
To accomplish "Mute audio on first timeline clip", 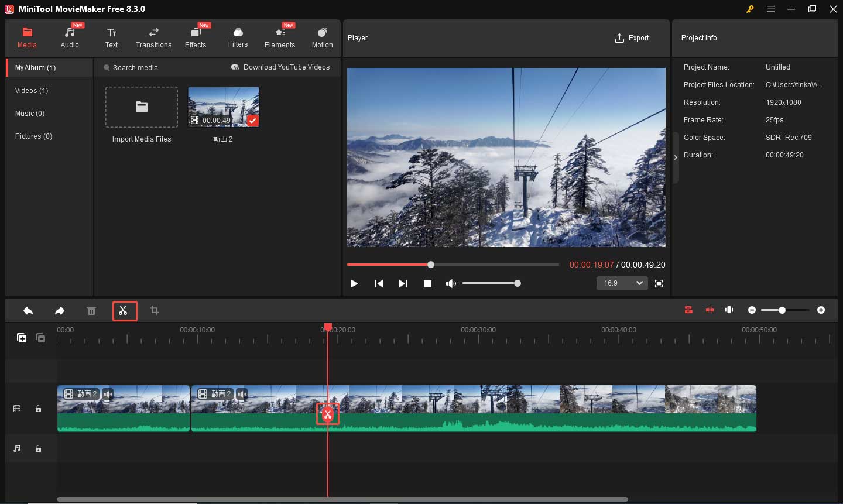I will [108, 394].
